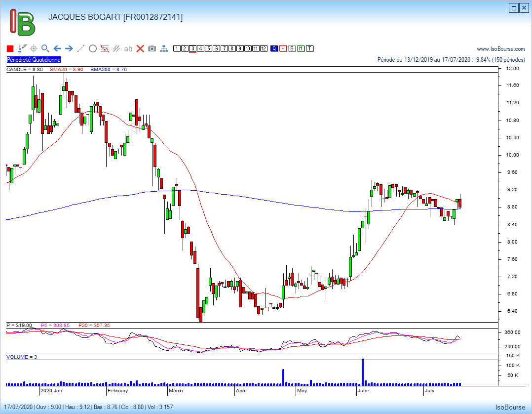Close the chart window
Image resolution: width=532 pixels, height=414 pixels.
pos(524,8)
